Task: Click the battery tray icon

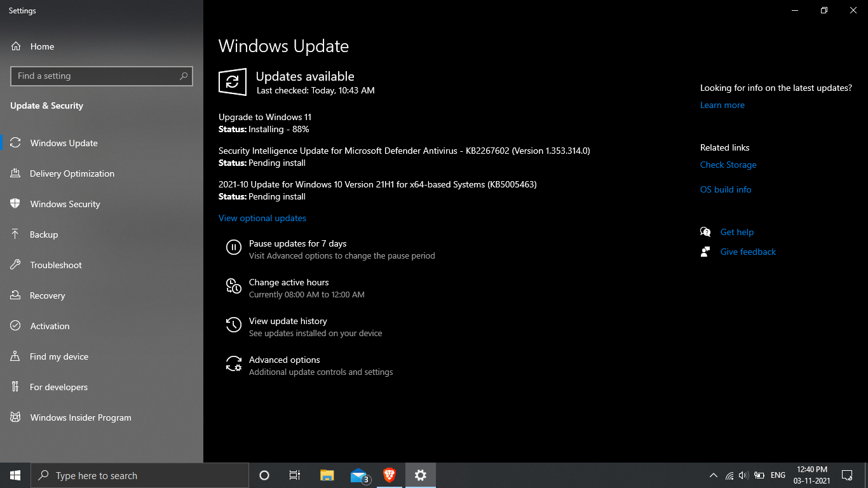Action: coord(759,475)
